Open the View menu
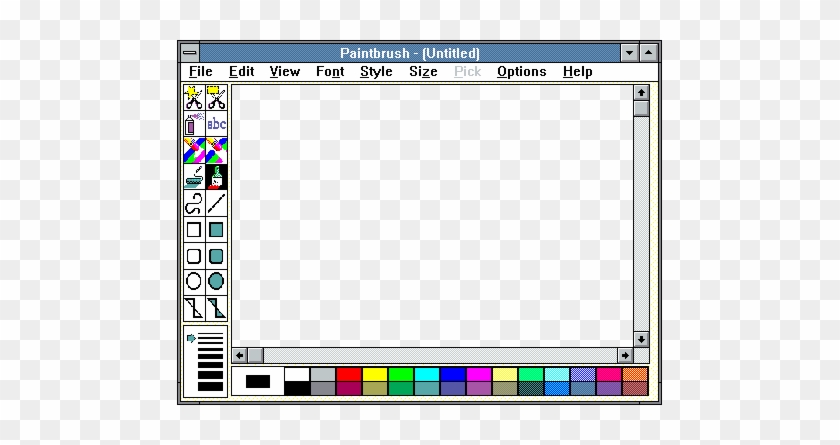The image size is (840, 445). click(x=284, y=72)
